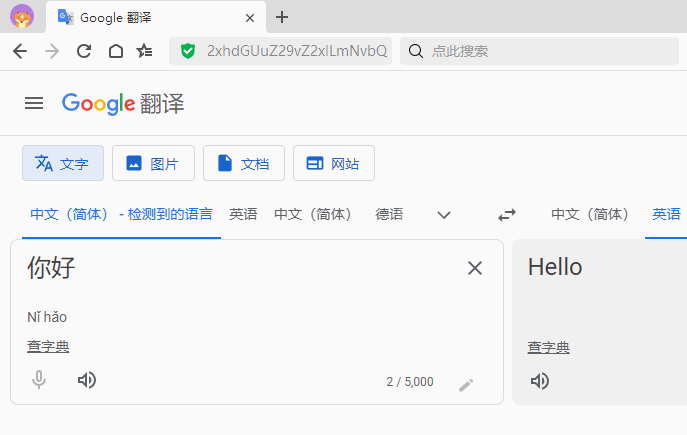Screen dimensions: 687x435
Task: Select the 文字 text translation mode
Action: (63, 163)
